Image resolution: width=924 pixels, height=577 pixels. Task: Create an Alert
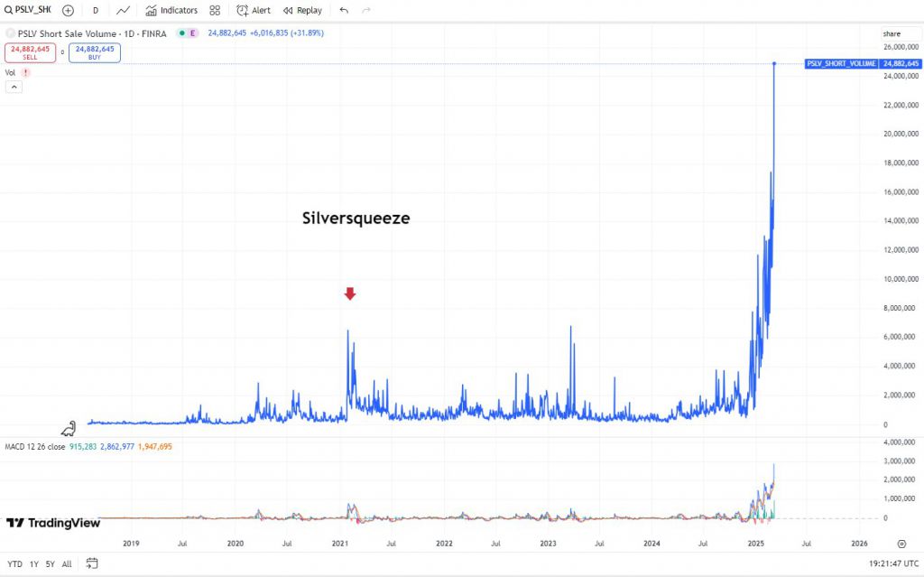254,10
